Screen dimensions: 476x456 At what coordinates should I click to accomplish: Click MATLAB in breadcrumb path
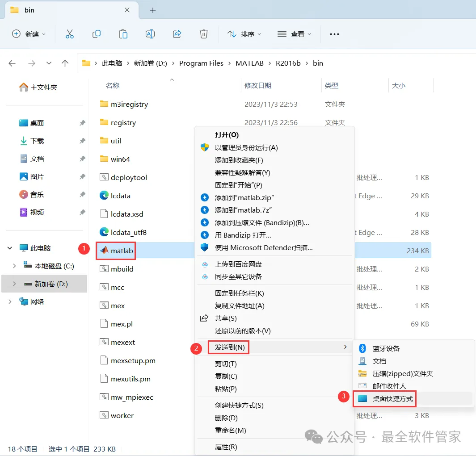click(x=249, y=63)
